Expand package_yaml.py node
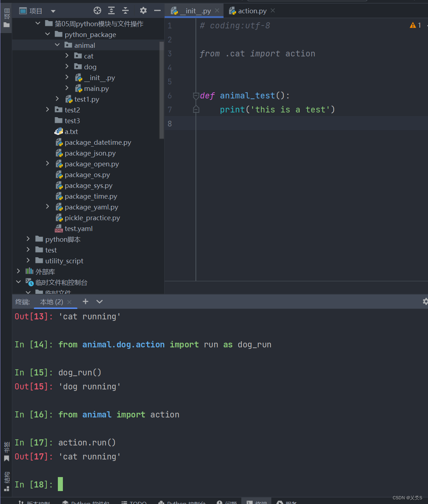 tap(47, 207)
